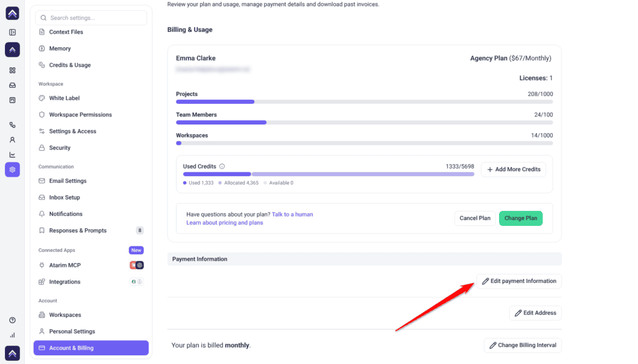Open the dashboard grid icon in the rail
638x364 pixels.
tap(12, 70)
